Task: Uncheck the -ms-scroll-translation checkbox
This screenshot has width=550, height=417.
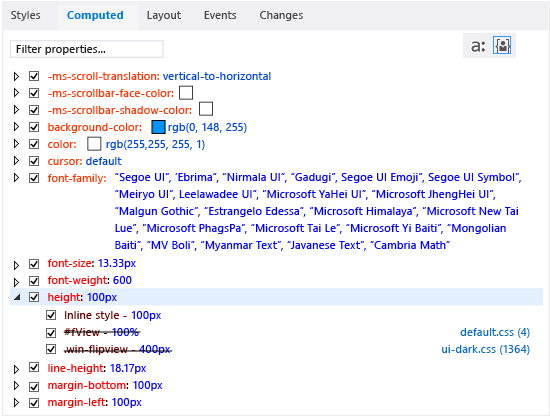Action: (x=34, y=76)
